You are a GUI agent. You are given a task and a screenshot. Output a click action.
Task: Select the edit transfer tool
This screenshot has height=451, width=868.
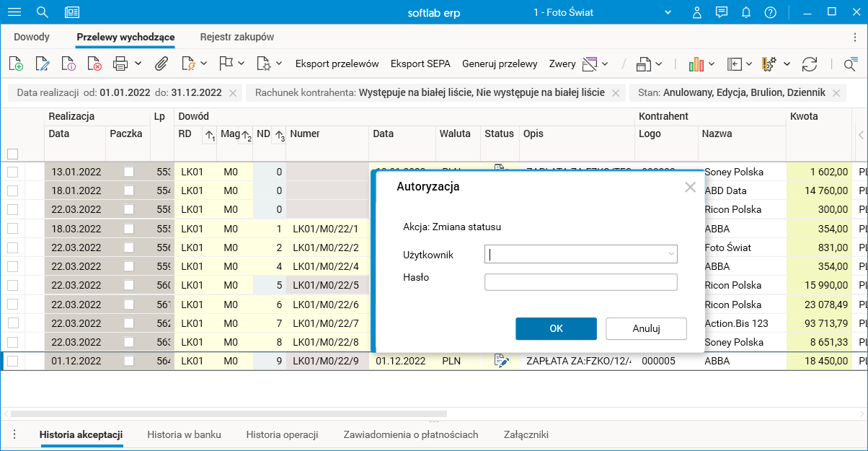pyautogui.click(x=43, y=64)
